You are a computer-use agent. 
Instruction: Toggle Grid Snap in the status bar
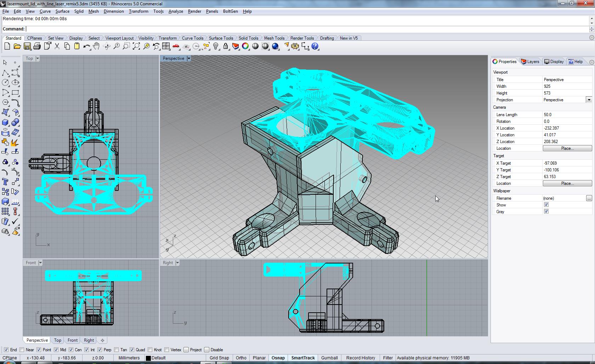[219, 358]
